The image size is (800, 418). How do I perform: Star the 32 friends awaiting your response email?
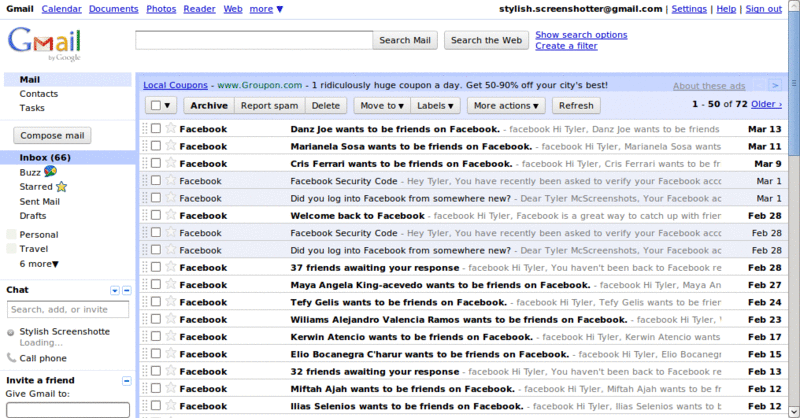[171, 371]
